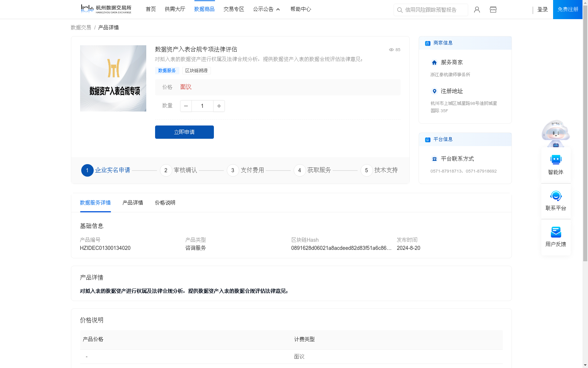Open 供需大厅 navigation item
Screen dimensions: 588x368
click(x=175, y=9)
